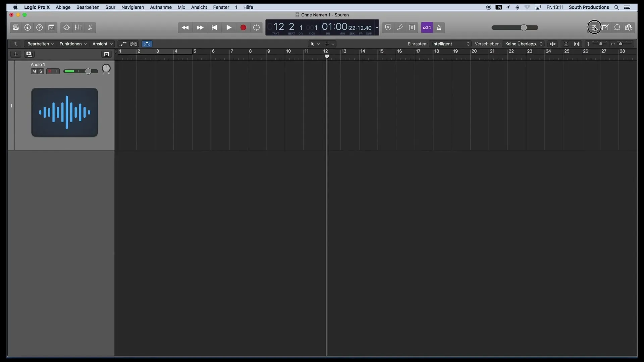The height and width of the screenshot is (362, 644).
Task: Click the track hierarchy up arrow
Action: coord(16,44)
